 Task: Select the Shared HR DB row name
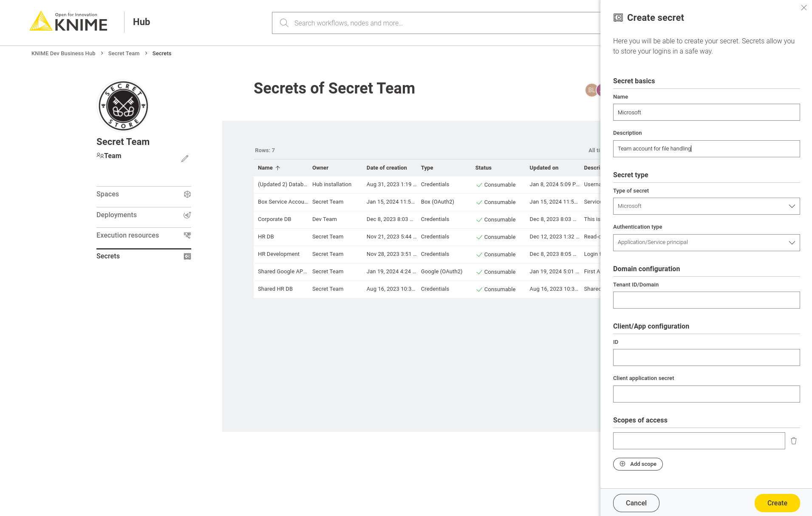[275, 289]
